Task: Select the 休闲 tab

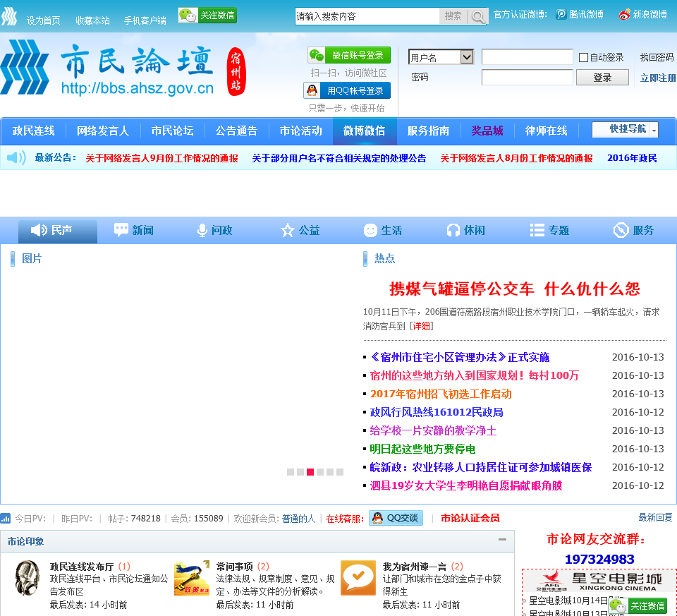Action: 466,230
